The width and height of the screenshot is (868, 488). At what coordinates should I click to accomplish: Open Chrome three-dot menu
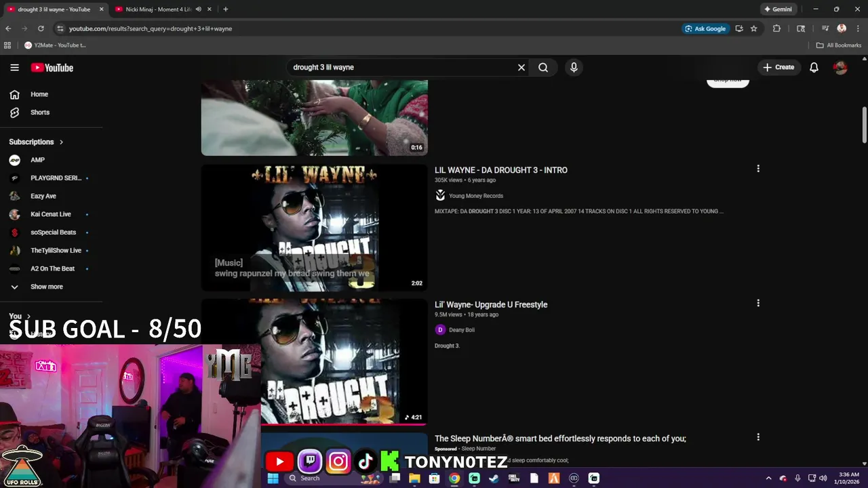[x=858, y=28]
